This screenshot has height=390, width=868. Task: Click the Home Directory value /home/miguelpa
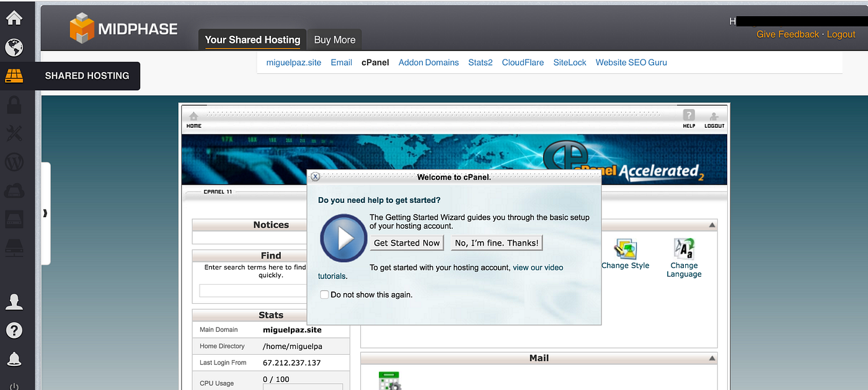[292, 346]
